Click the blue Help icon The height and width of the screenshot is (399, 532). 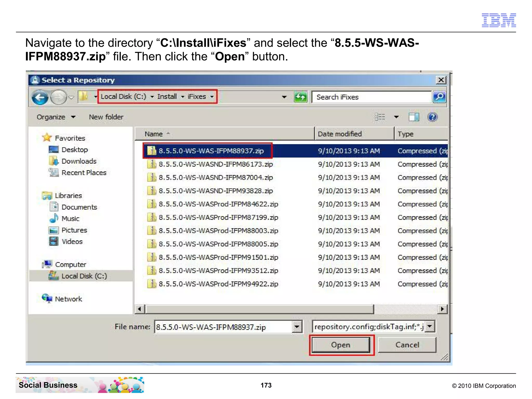[x=433, y=117]
